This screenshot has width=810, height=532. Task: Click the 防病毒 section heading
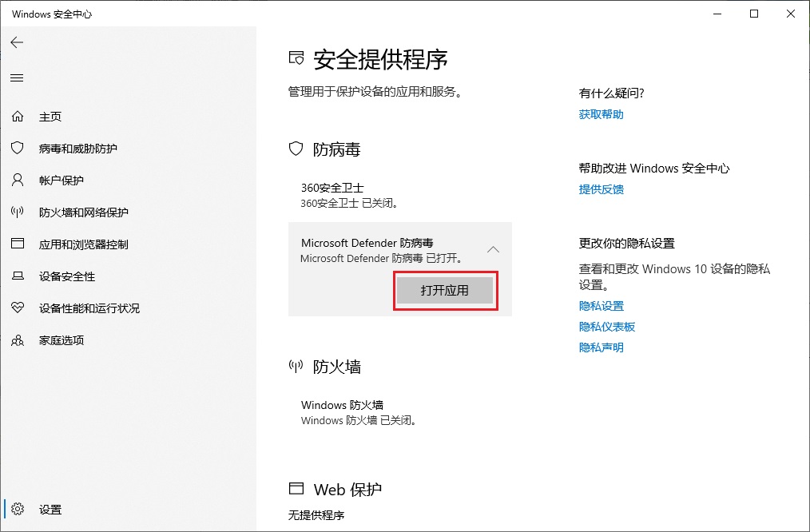(x=336, y=150)
